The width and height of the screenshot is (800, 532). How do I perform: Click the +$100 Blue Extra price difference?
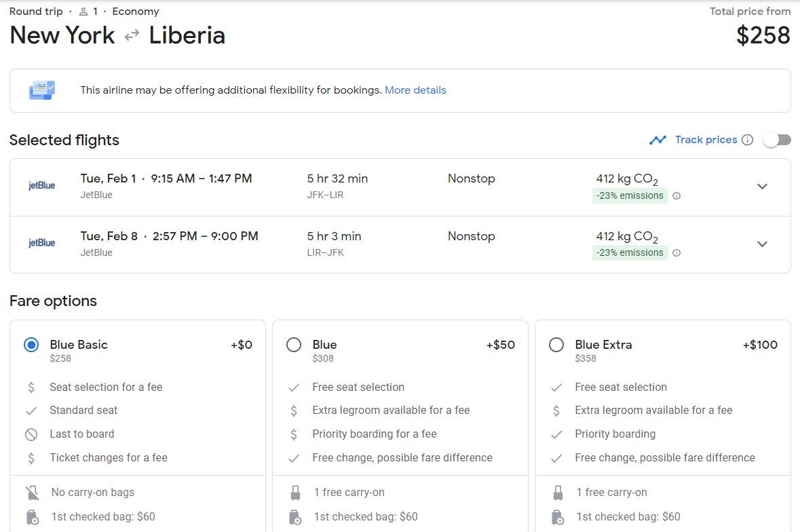[760, 345]
